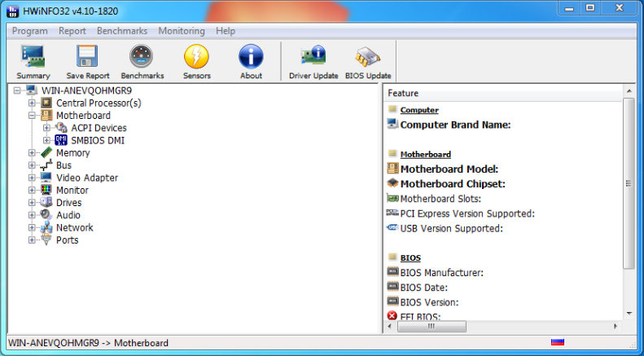Click the red EFI BIOS cross icon

[x=392, y=315]
